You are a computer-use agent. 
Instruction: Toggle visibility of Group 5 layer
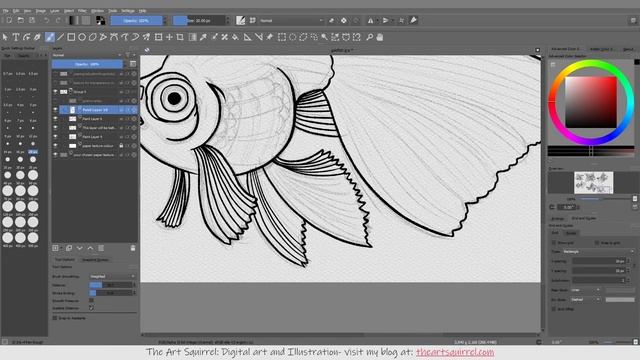coord(56,92)
